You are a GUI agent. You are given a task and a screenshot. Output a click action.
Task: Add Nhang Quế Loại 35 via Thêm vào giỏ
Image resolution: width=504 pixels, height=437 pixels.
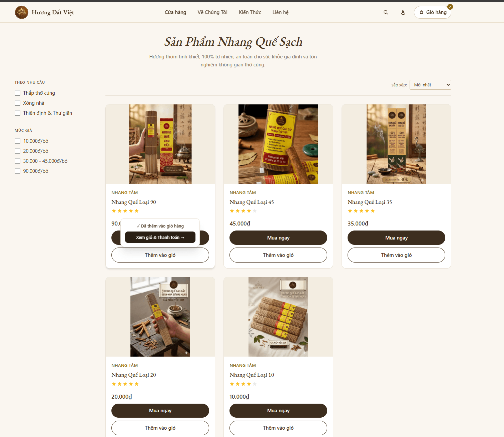tap(396, 255)
